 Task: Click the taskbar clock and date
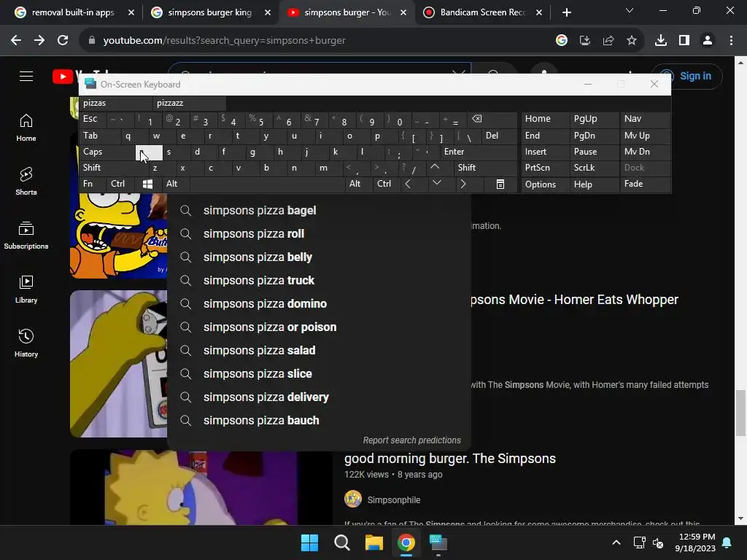(x=695, y=542)
